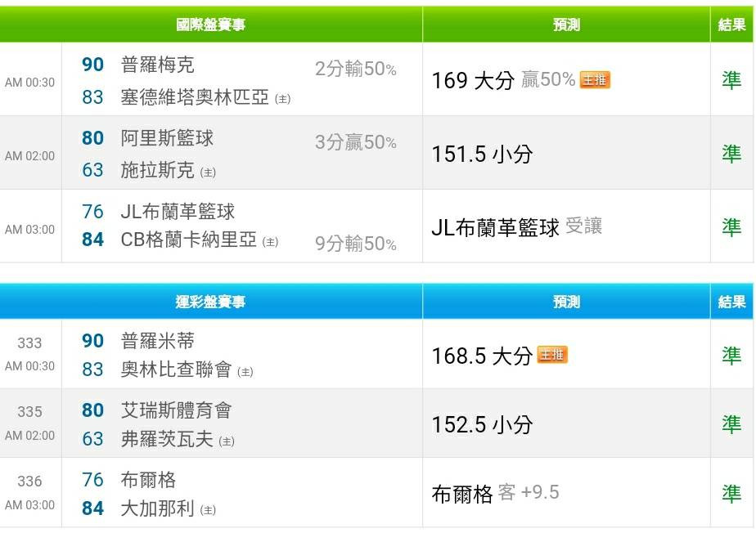Image resolution: width=756 pixels, height=533 pixels.
Task: Open team 奧林比查聯會
Action: (176, 370)
